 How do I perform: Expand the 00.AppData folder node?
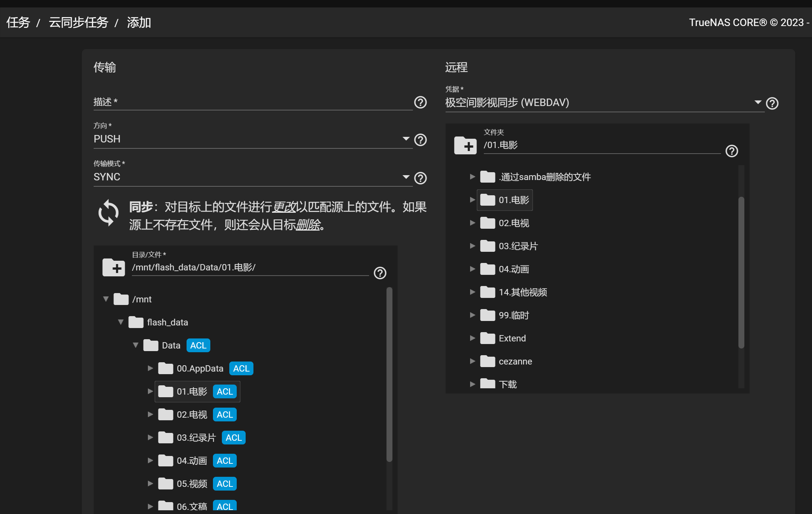click(150, 368)
